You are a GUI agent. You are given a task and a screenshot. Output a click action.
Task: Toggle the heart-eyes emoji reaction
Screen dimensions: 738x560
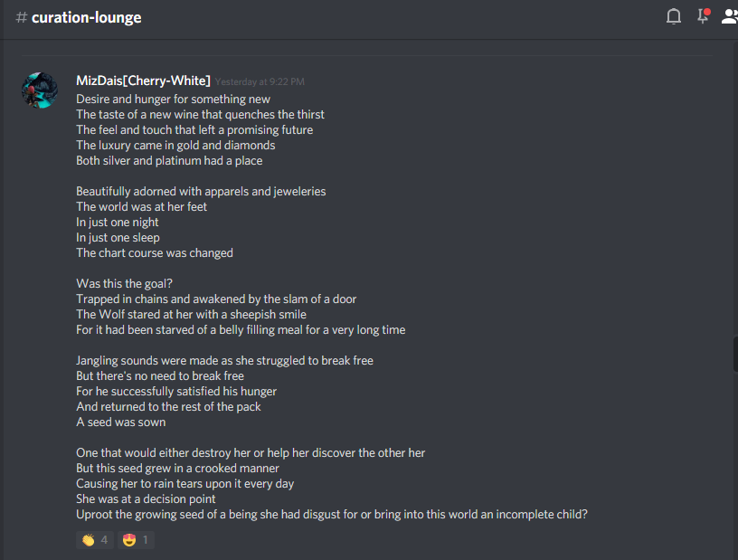135,538
